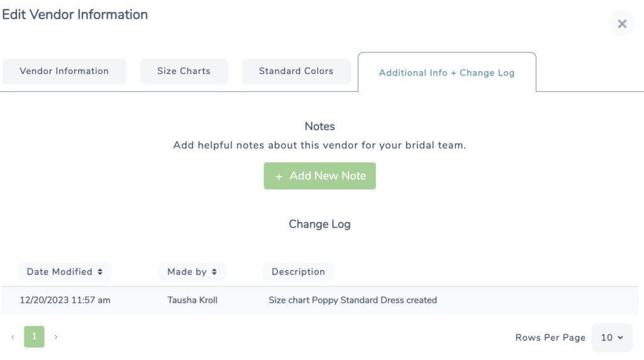Screen dimensions: 644x360
Task: Click the Date Modified sort arrows icon
Action: [100, 272]
